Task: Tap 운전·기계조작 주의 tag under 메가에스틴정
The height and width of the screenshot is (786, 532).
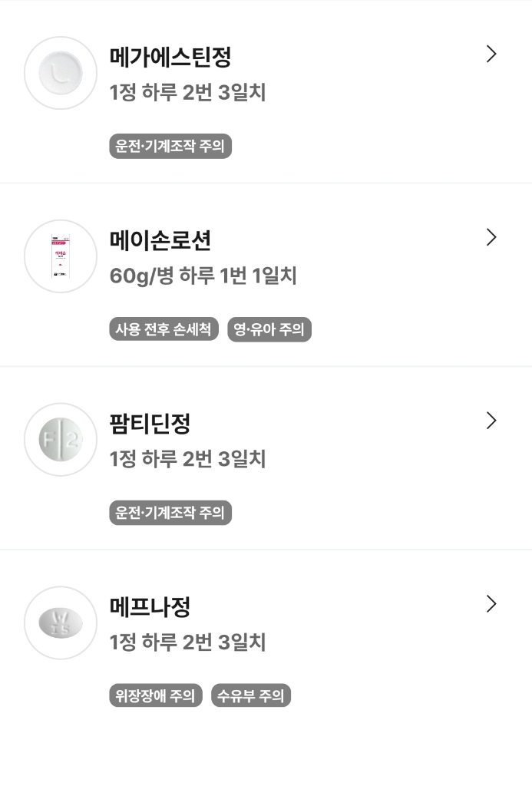Action: tap(170, 146)
